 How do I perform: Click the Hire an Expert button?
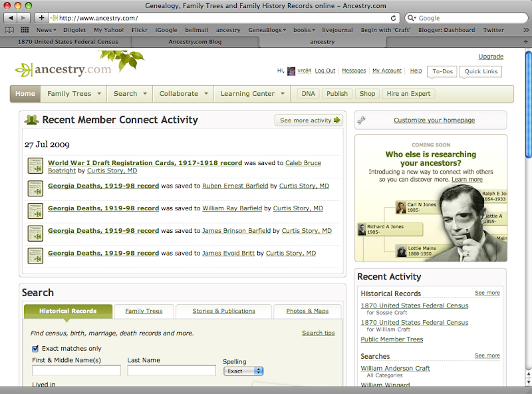pos(408,94)
